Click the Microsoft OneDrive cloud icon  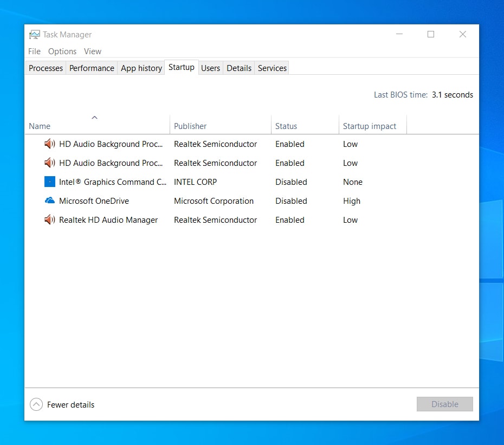(49, 201)
